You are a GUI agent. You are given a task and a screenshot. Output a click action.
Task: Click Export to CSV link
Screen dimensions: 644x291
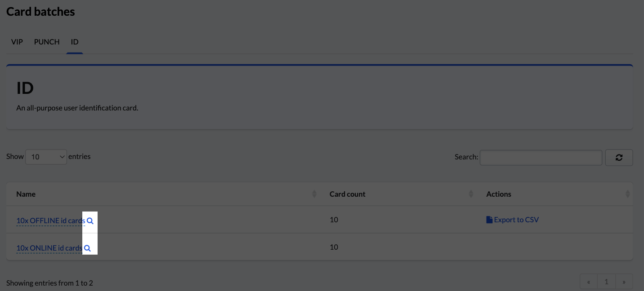516,220
